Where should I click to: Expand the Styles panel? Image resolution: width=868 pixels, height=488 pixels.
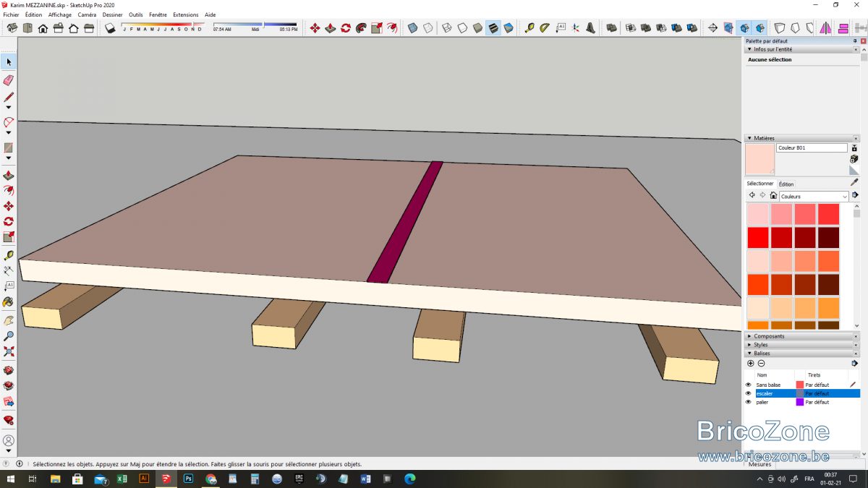[749, 345]
